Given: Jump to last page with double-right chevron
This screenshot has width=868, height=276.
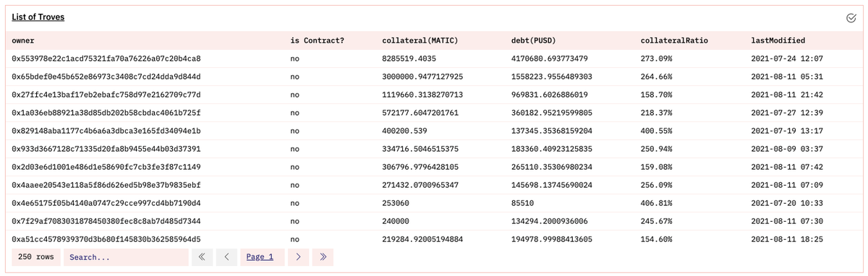Looking at the screenshot, I should (323, 256).
